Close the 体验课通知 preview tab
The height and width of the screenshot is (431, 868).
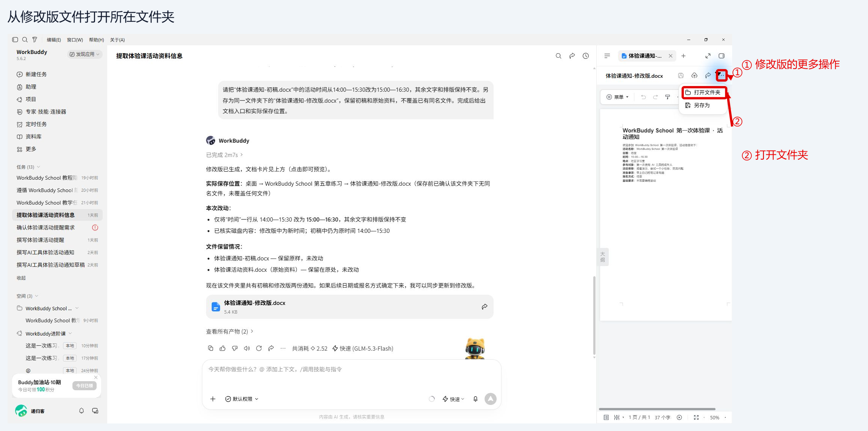[671, 56]
